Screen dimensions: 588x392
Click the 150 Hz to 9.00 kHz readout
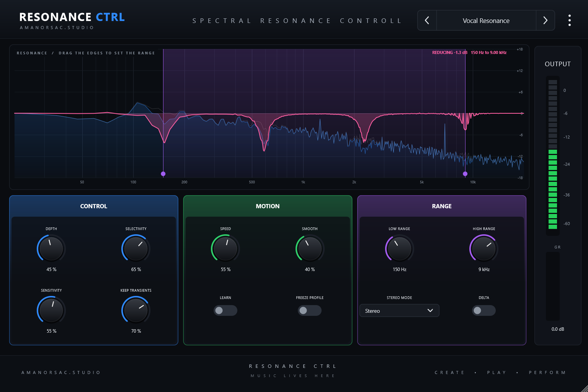click(x=489, y=52)
